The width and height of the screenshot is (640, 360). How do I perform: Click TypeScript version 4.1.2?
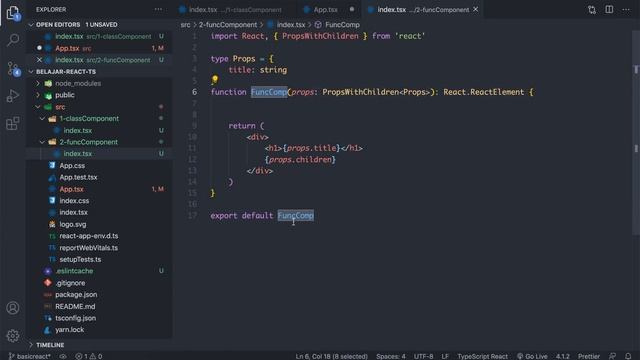pos(562,356)
